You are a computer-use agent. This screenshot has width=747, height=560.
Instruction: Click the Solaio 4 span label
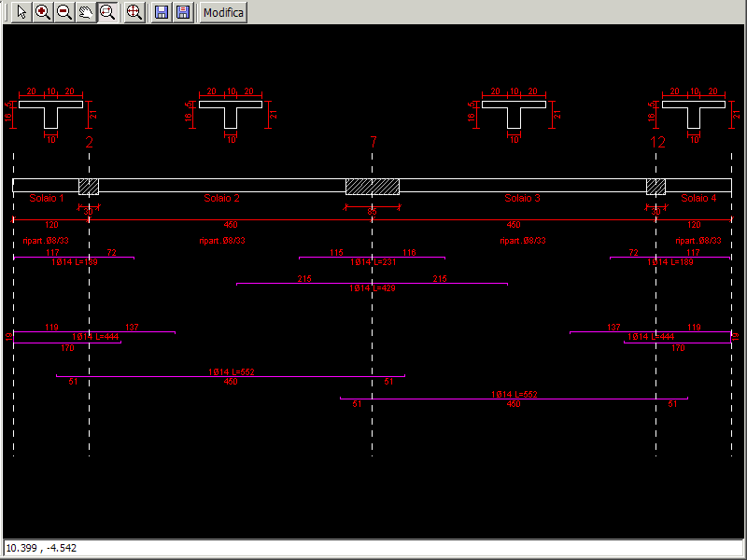(x=698, y=198)
